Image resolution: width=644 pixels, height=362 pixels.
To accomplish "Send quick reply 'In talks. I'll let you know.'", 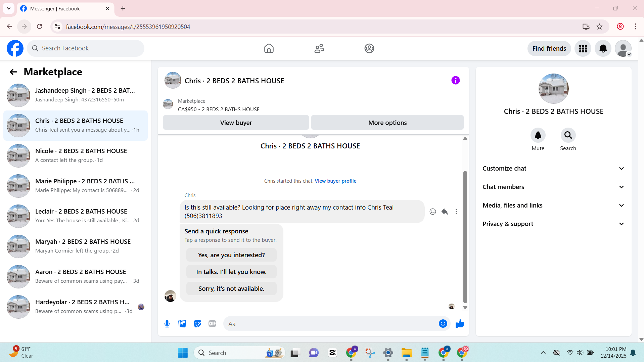I will click(231, 272).
